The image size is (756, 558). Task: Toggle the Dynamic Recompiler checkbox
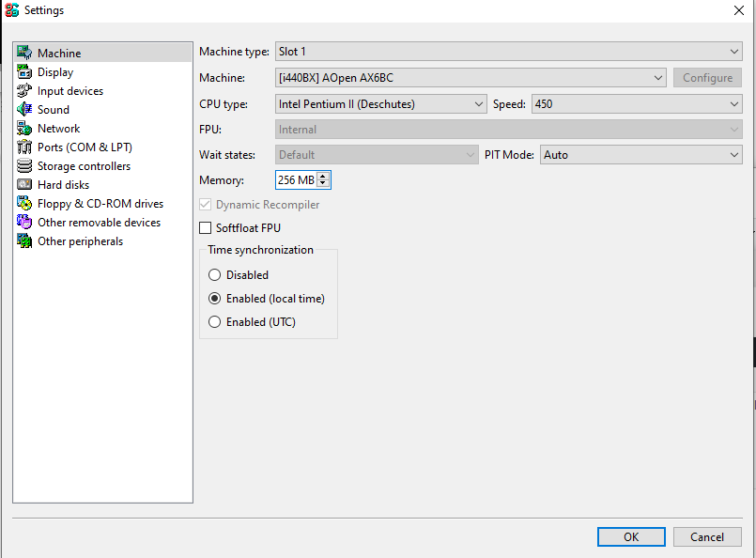(x=206, y=205)
